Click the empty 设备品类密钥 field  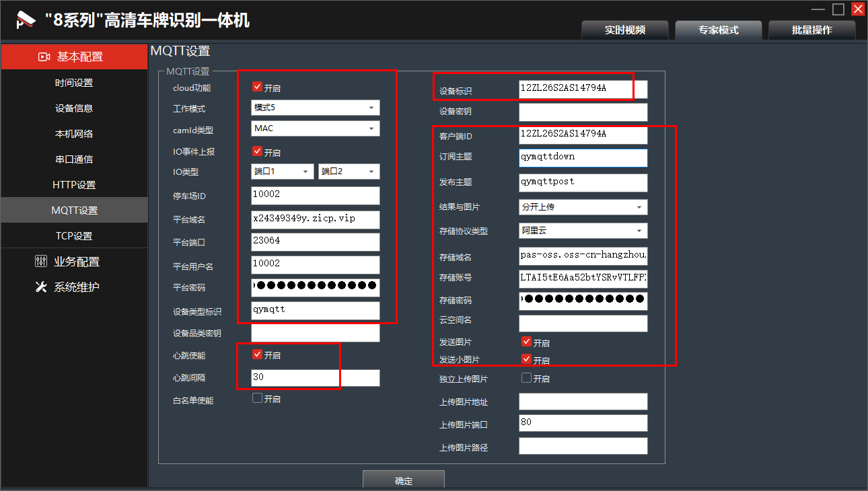coord(316,333)
